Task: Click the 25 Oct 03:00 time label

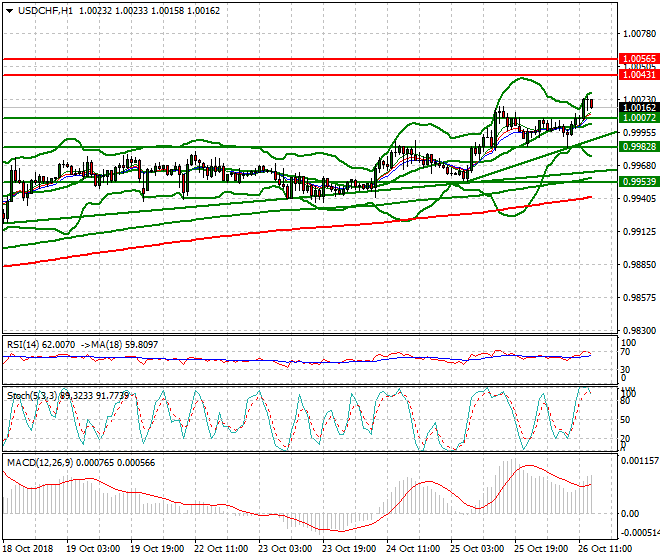Action: coord(477,549)
